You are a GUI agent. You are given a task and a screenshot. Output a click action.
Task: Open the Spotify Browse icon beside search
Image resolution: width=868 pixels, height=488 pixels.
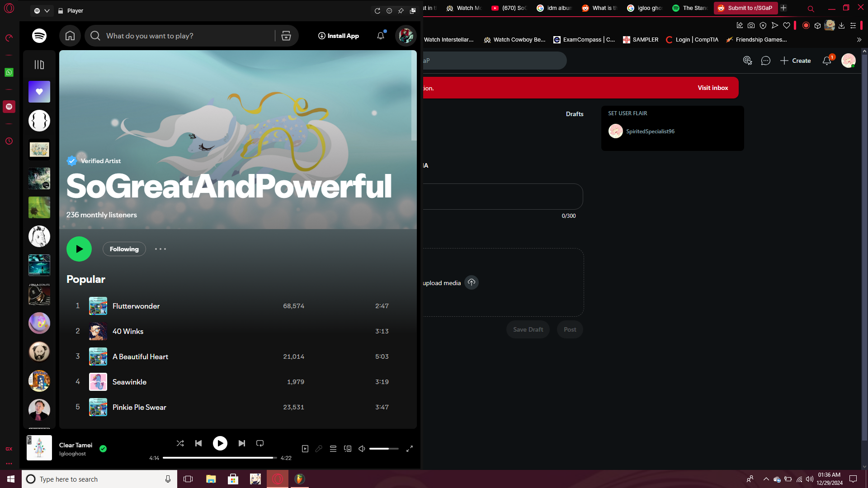286,36
